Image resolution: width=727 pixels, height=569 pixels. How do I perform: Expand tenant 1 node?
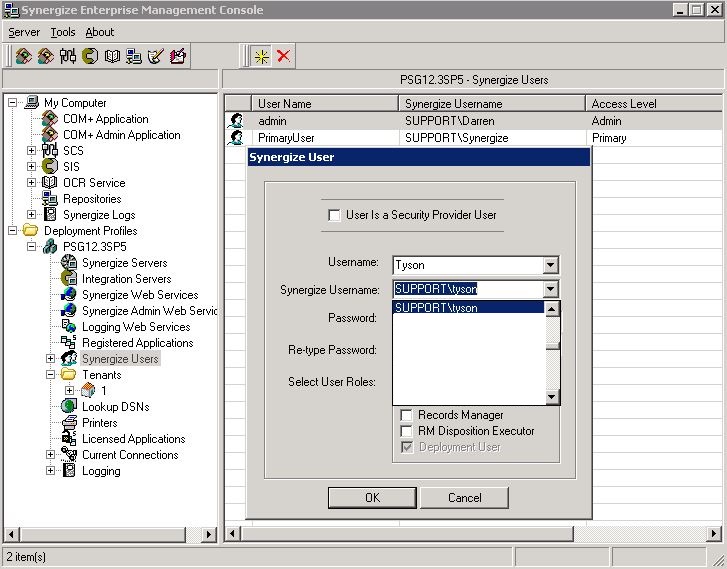coord(70,390)
